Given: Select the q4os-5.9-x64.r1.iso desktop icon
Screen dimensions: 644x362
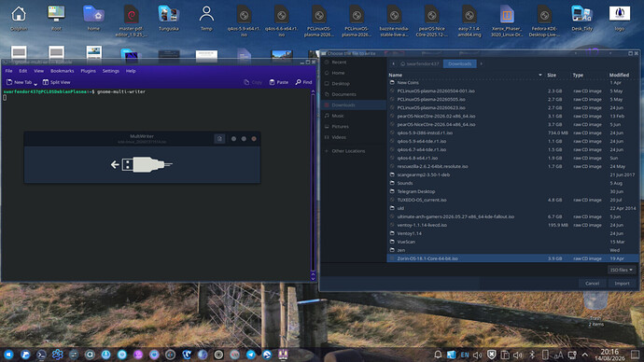Looking at the screenshot, I should point(244,21).
